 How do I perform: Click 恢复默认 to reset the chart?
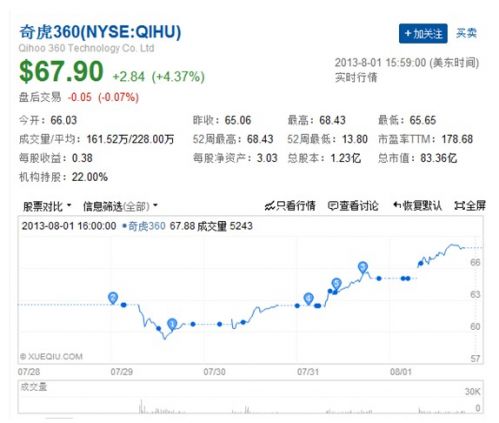click(x=417, y=206)
